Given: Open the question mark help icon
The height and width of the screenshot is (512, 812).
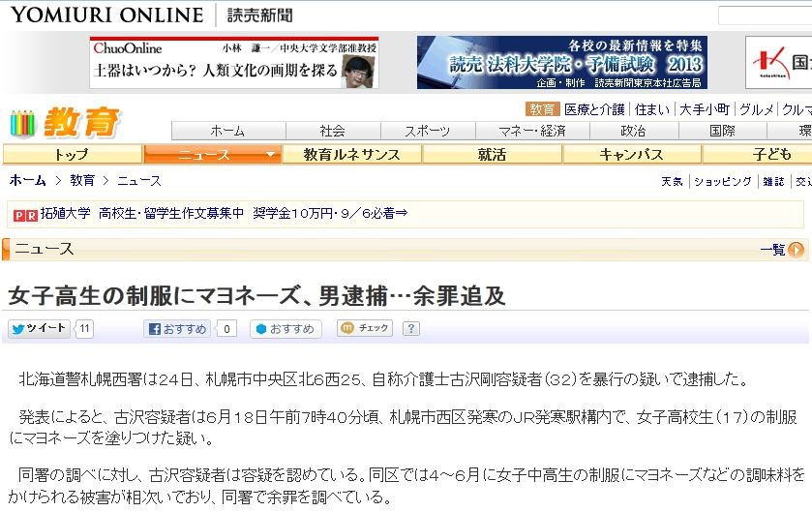Looking at the screenshot, I should tap(410, 328).
